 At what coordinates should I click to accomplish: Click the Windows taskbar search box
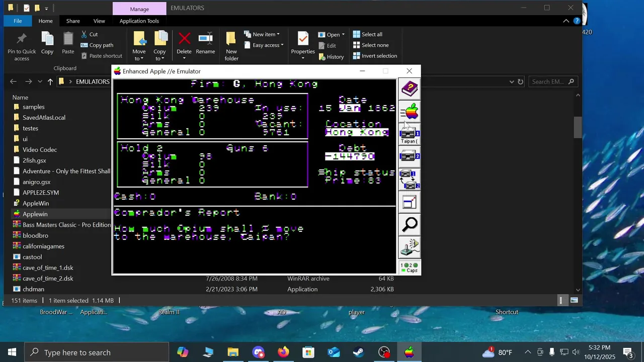pos(97,352)
